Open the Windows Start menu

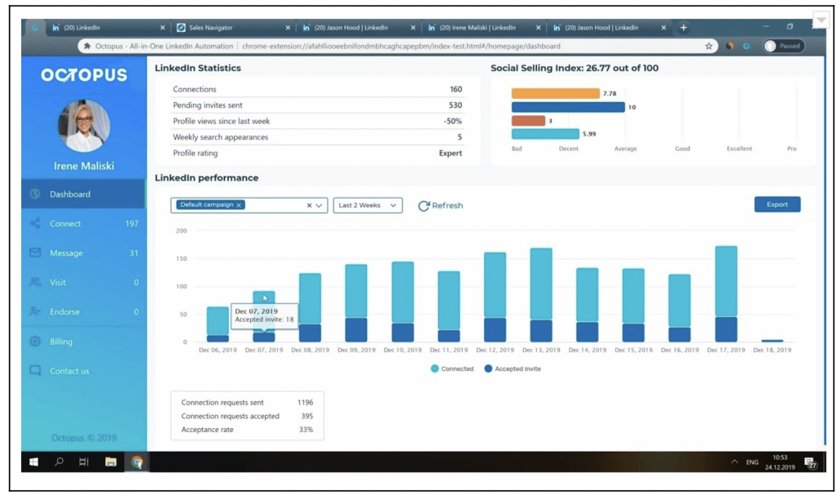pyautogui.click(x=34, y=462)
